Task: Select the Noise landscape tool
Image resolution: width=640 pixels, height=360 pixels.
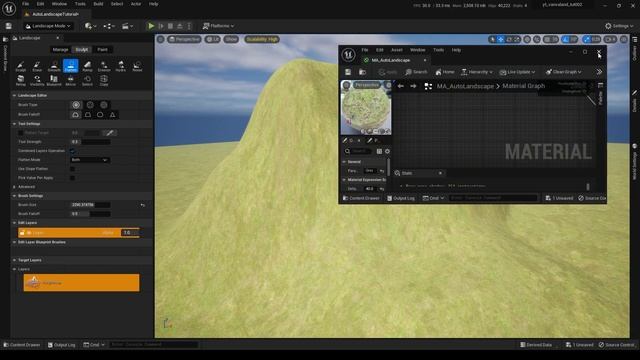Action: pyautogui.click(x=138, y=66)
